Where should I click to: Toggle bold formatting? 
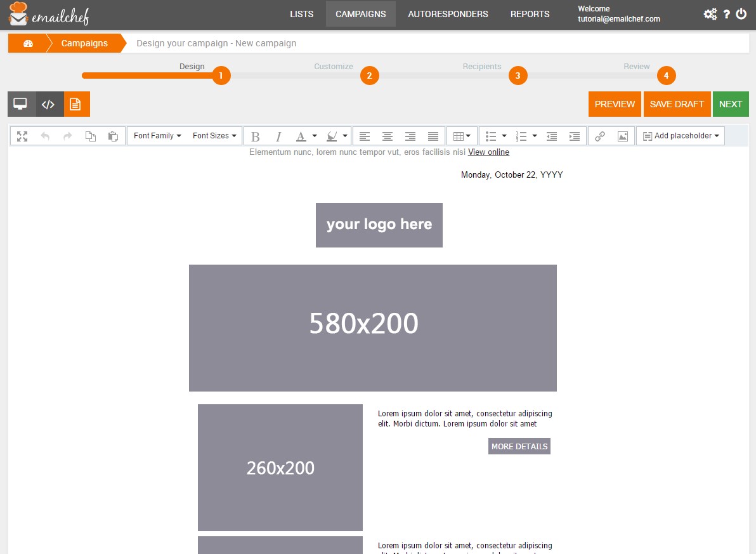point(256,136)
